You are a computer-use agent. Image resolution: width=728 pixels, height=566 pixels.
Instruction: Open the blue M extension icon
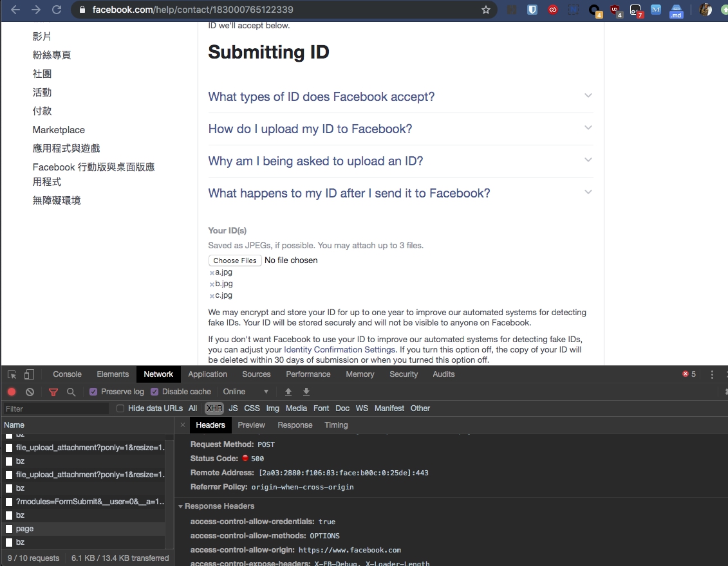[x=655, y=10]
